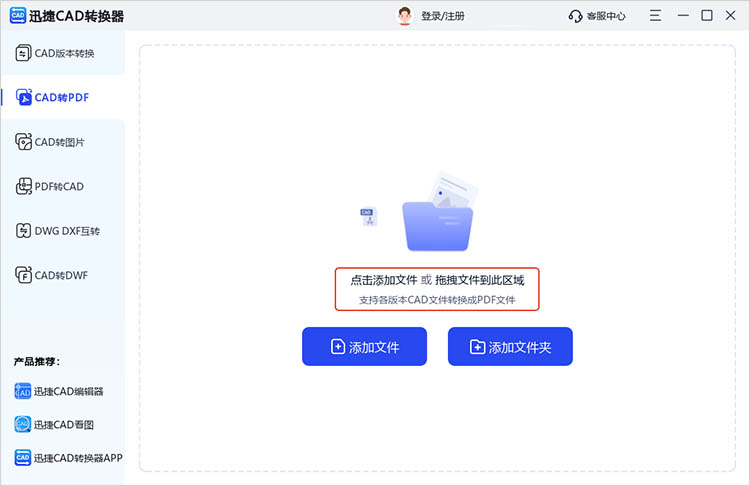Go to CAD转DWF conversion
This screenshot has width=750, height=486.
62,275
